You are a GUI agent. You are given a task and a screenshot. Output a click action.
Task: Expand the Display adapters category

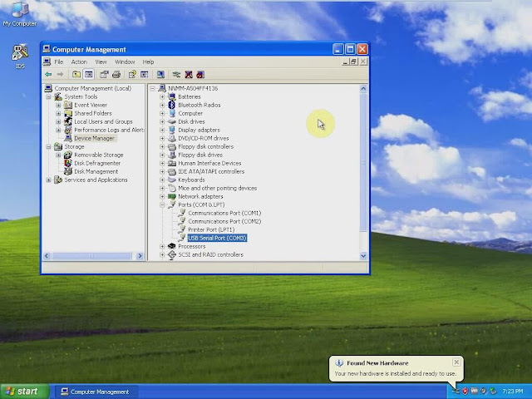162,130
